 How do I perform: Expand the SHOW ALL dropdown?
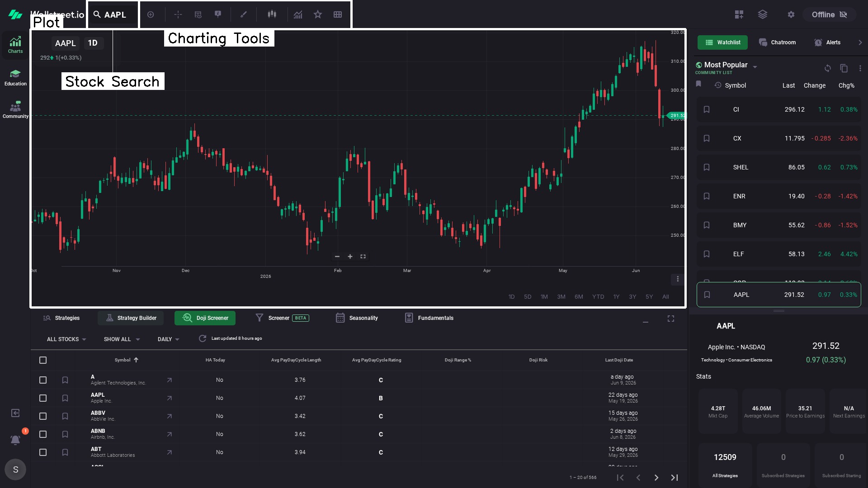coord(122,339)
